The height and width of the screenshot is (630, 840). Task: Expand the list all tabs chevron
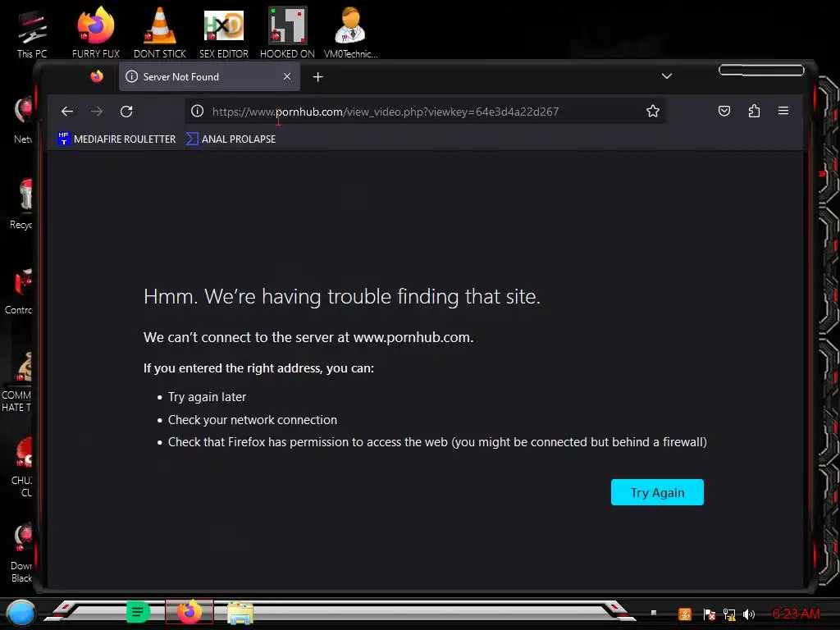tap(666, 76)
